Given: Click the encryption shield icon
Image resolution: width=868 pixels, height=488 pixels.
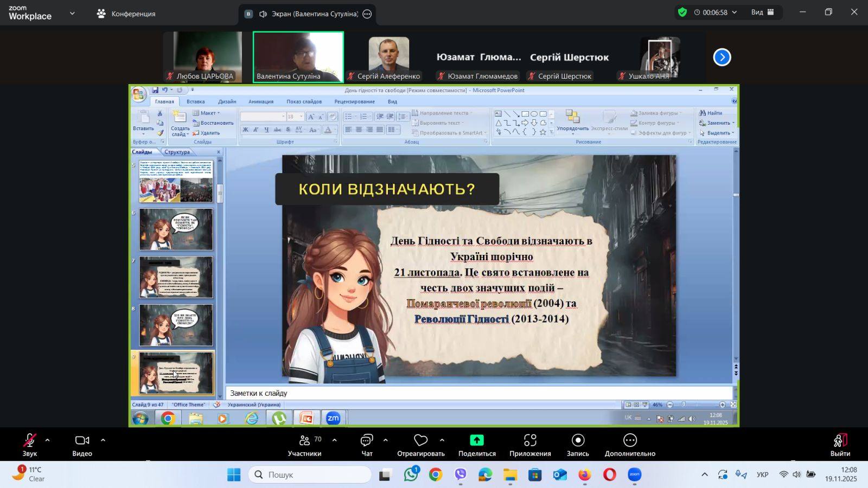Looking at the screenshot, I should (682, 12).
